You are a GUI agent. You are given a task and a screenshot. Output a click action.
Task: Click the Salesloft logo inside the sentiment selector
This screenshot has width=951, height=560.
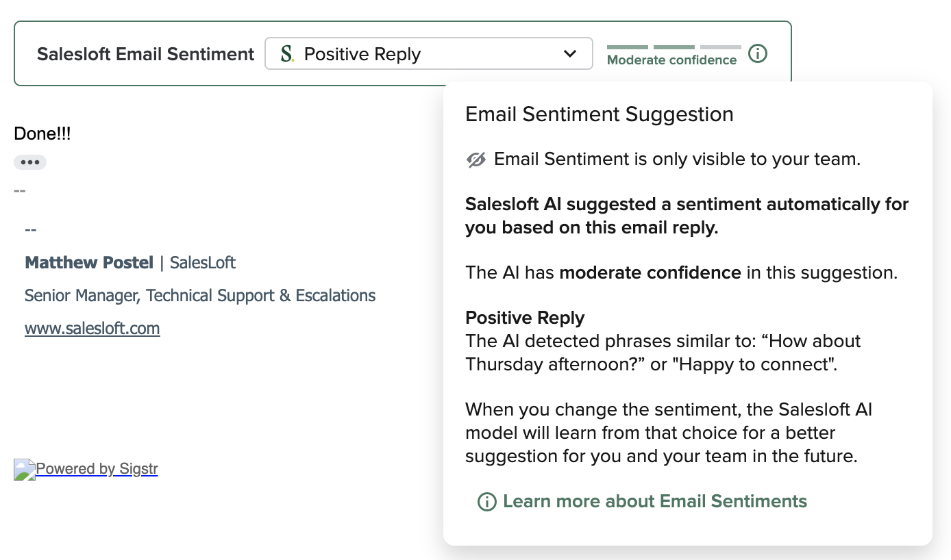pos(287,53)
